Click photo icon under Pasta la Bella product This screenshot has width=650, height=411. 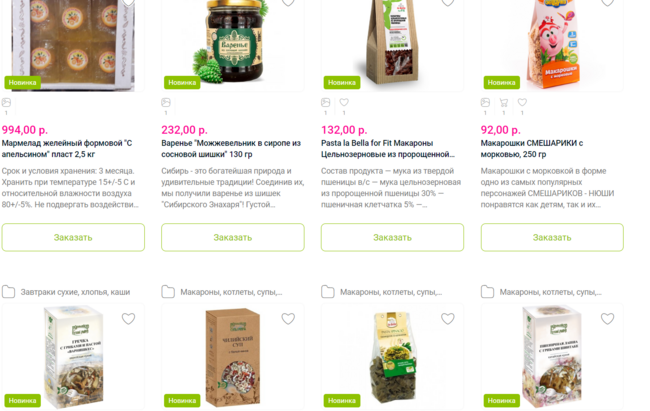coord(325,102)
